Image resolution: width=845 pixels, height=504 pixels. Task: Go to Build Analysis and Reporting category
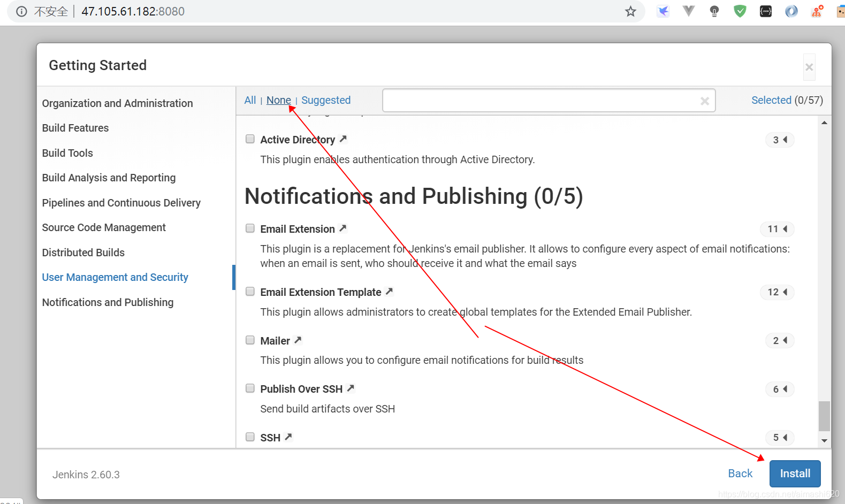click(x=109, y=178)
